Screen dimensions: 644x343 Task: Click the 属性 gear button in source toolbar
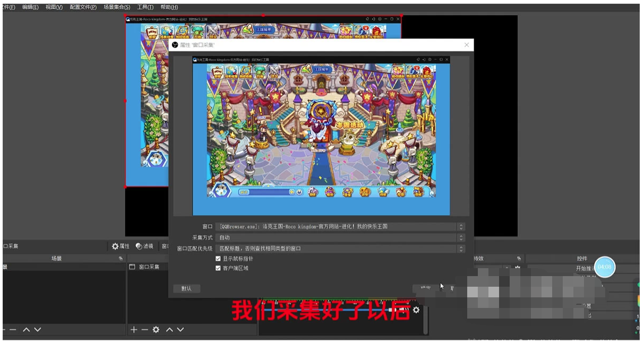[121, 246]
